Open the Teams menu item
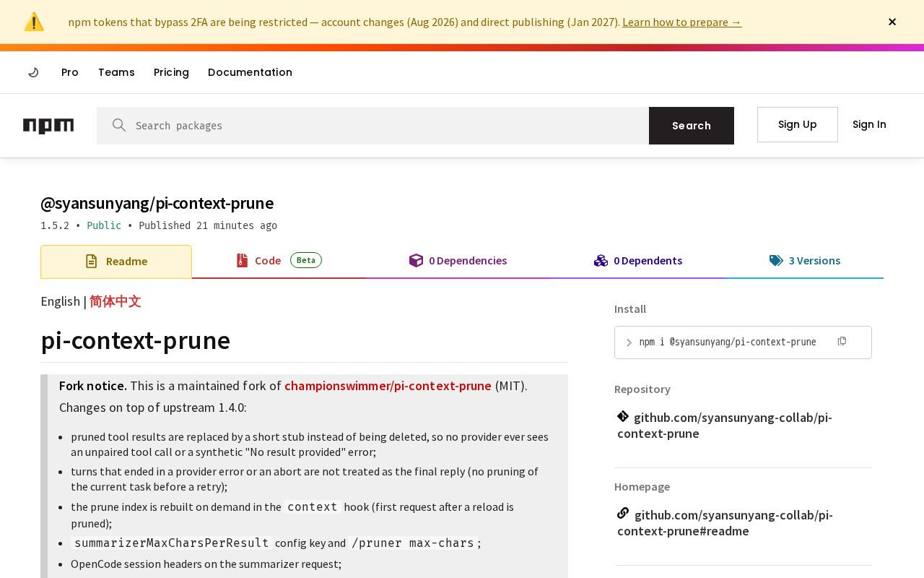The width and height of the screenshot is (924, 578). point(116,72)
